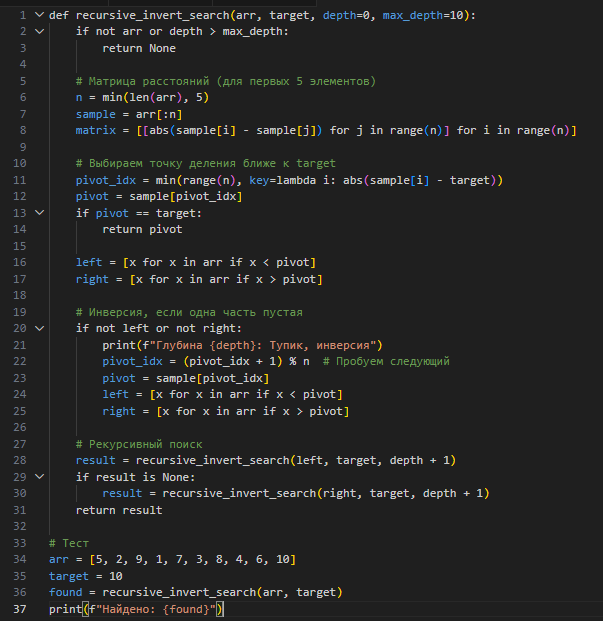Click the print 'Глубина {depth}' statement
603x621 pixels.
[242, 345]
